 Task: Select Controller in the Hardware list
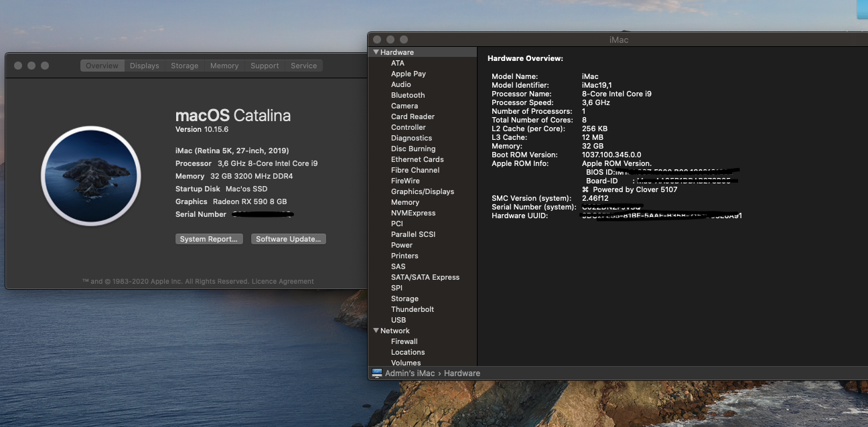click(409, 127)
